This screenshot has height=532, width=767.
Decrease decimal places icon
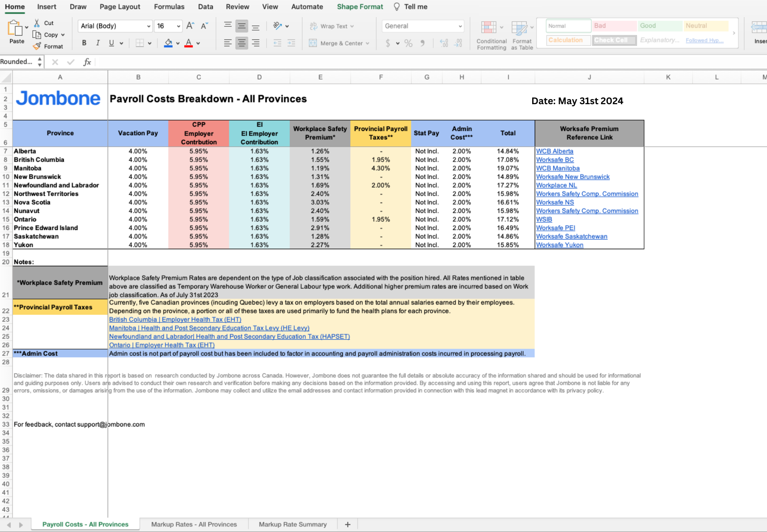point(458,43)
